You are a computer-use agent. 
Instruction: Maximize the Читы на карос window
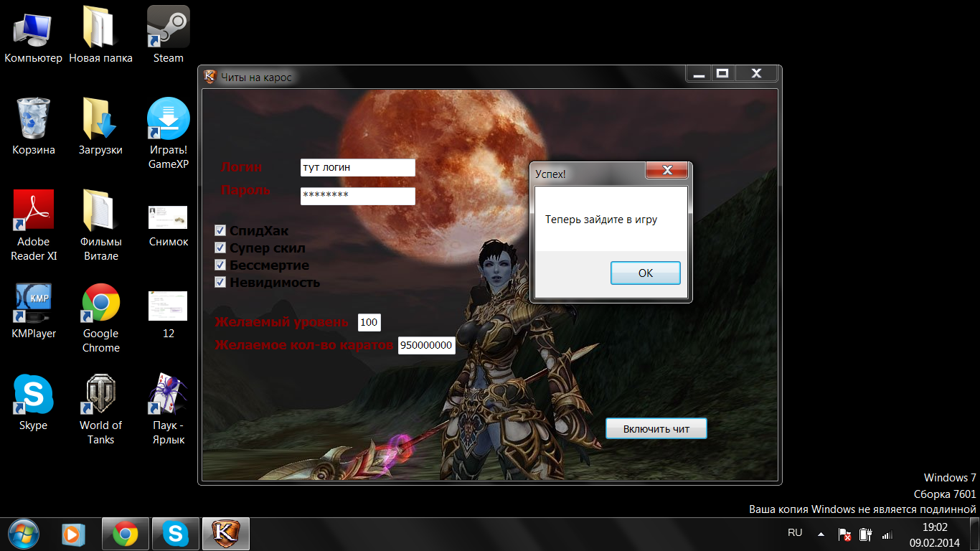(723, 73)
